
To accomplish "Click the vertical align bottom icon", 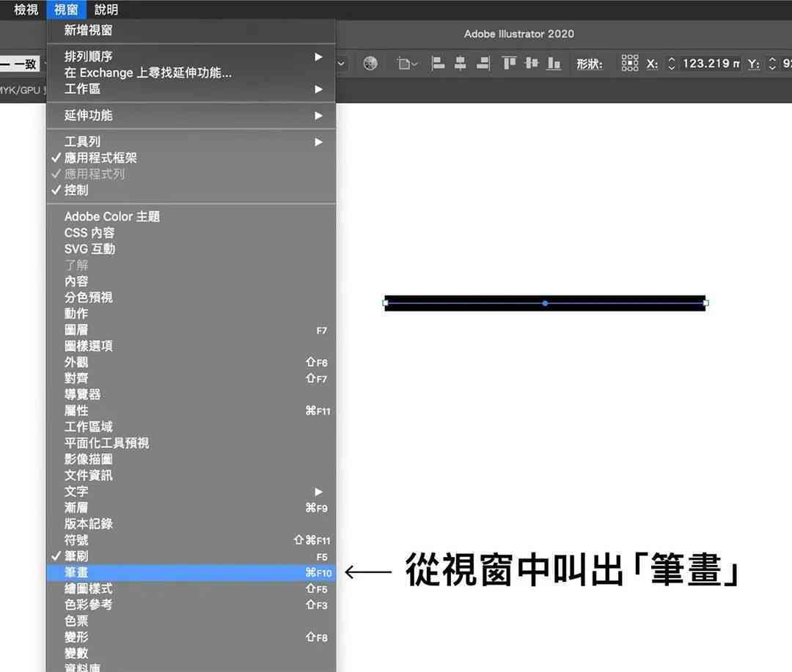I will (x=554, y=64).
